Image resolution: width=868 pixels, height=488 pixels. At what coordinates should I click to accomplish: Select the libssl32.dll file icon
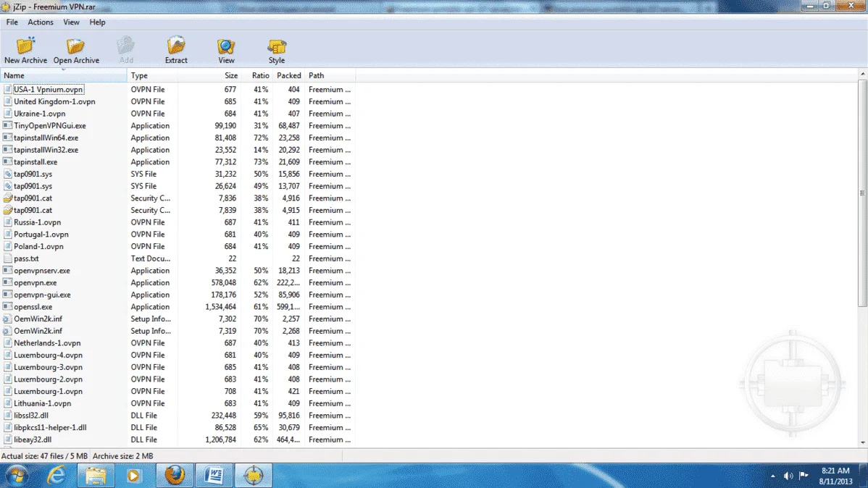tap(8, 415)
